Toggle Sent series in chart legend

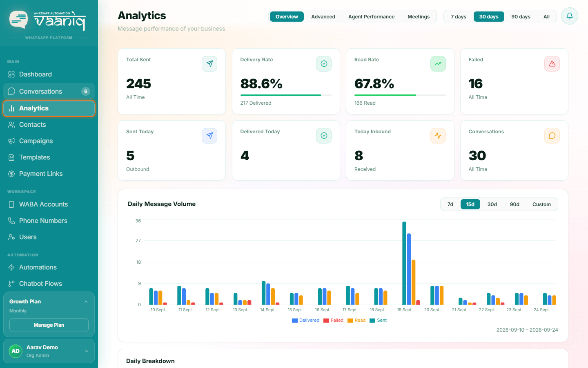pyautogui.click(x=378, y=321)
